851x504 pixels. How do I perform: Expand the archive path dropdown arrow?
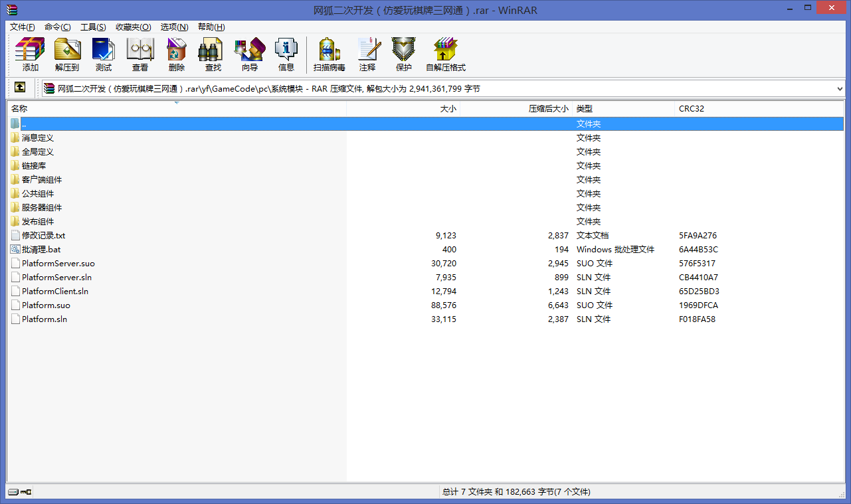click(840, 88)
